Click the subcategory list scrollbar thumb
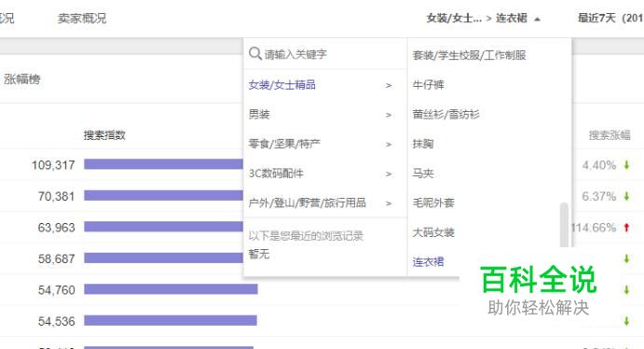The width and height of the screenshot is (644, 349). click(565, 225)
